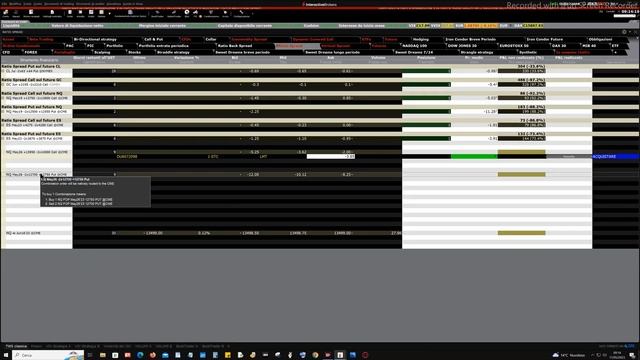
Task: Sort by the Volume column header
Action: click(378, 58)
